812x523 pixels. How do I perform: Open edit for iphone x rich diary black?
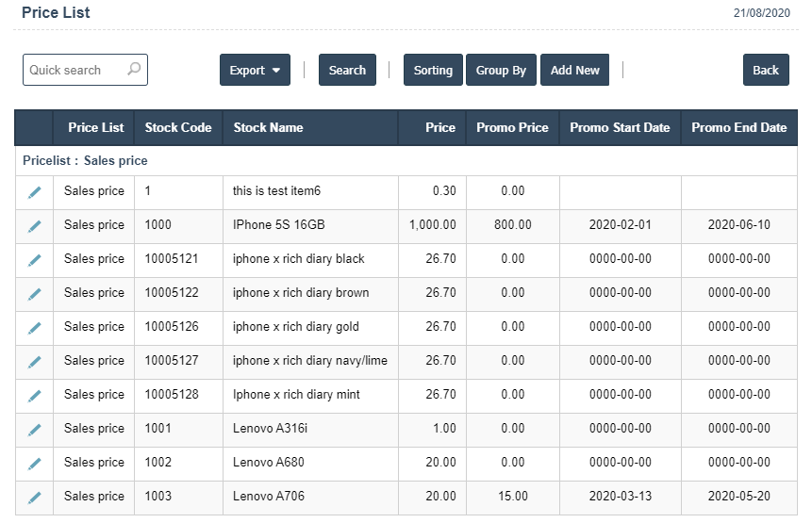pos(35,260)
